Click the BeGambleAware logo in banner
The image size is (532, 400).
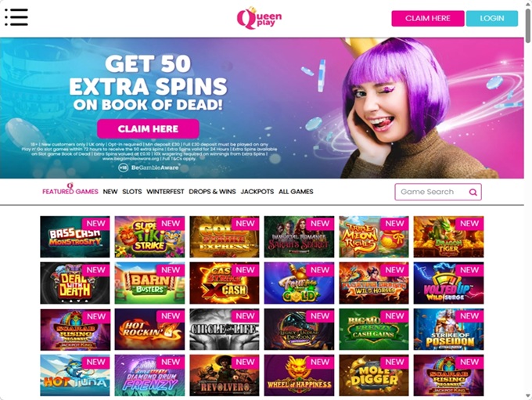point(149,168)
